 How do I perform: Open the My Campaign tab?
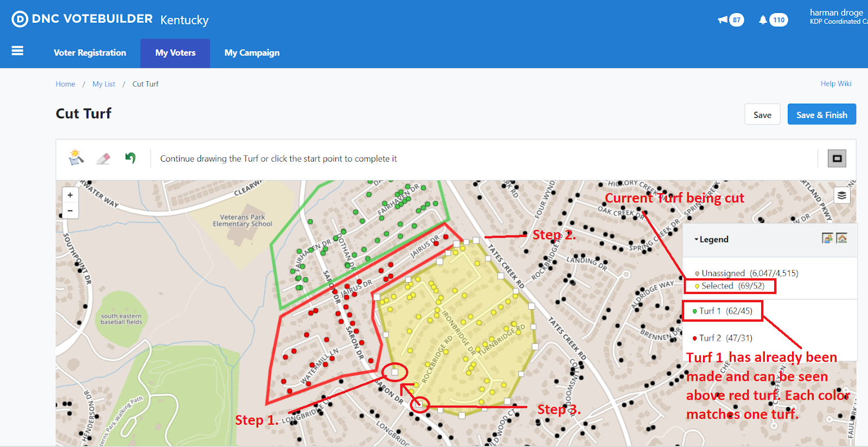(252, 53)
